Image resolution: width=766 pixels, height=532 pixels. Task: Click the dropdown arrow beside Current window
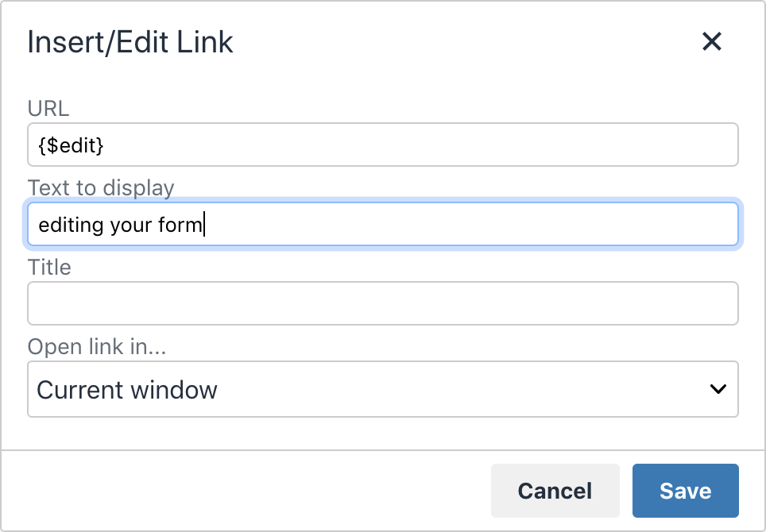click(x=718, y=389)
